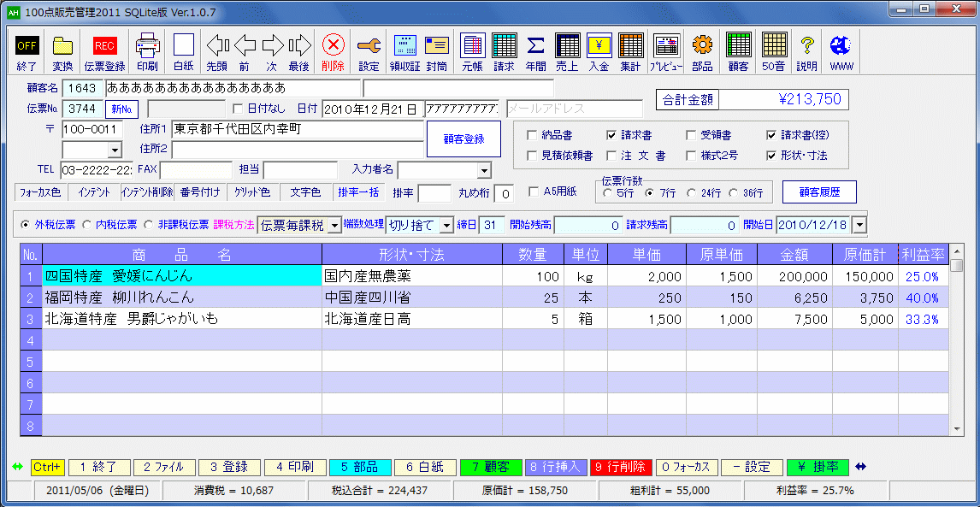Click the プレビュー preview icon
This screenshot has height=507, width=980.
(666, 52)
